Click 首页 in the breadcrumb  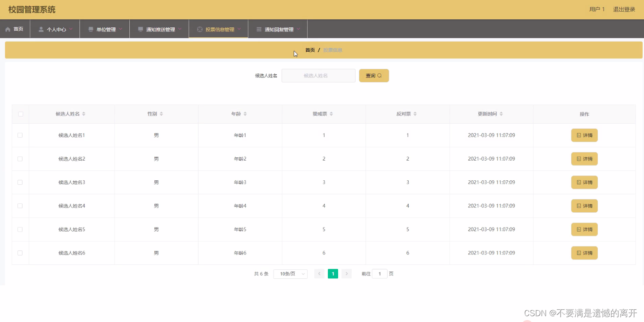pyautogui.click(x=310, y=50)
